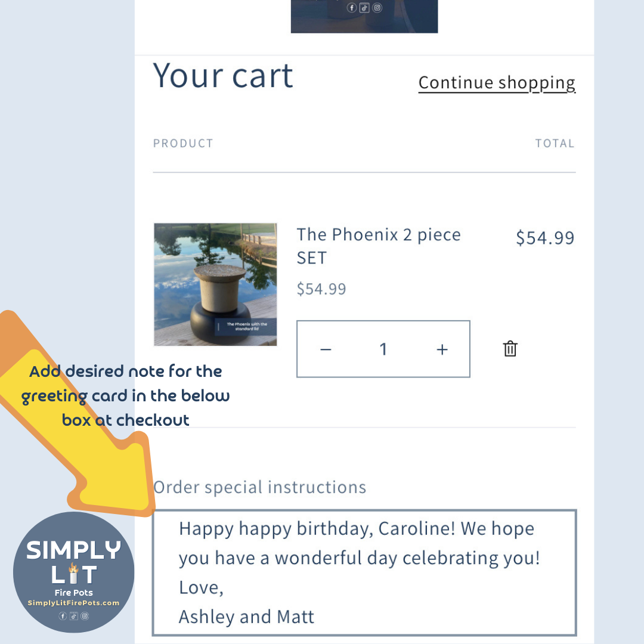
Task: Click the top banner image
Action: pyautogui.click(x=364, y=16)
